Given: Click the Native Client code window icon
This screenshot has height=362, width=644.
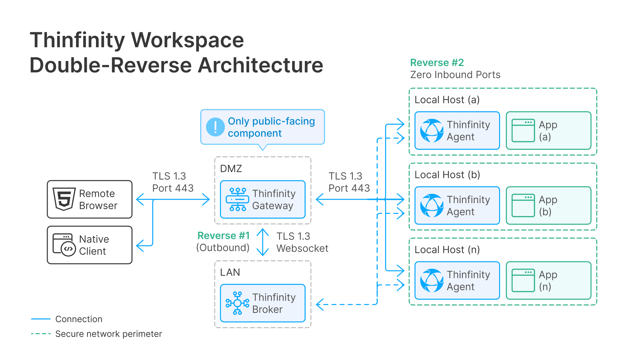Looking at the screenshot, I should point(64,245).
